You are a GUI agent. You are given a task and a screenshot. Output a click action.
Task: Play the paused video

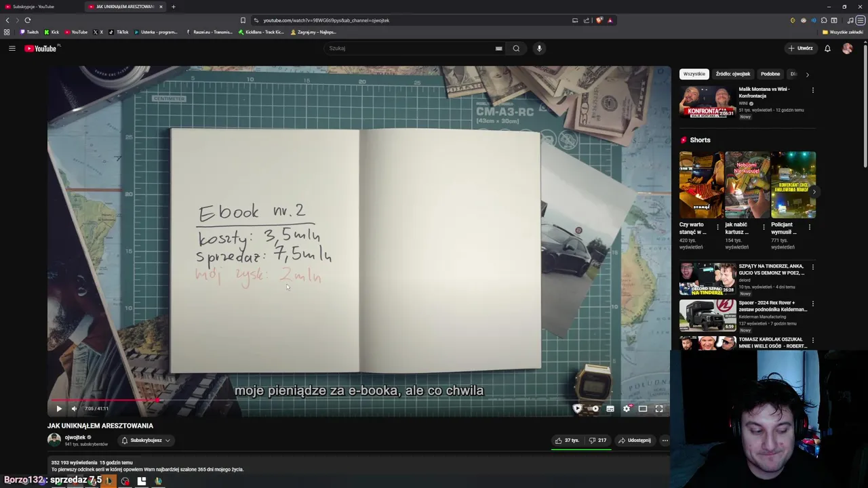(58, 409)
